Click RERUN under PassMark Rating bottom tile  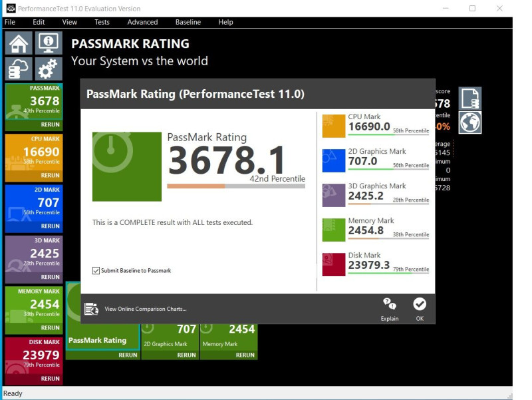(128, 355)
